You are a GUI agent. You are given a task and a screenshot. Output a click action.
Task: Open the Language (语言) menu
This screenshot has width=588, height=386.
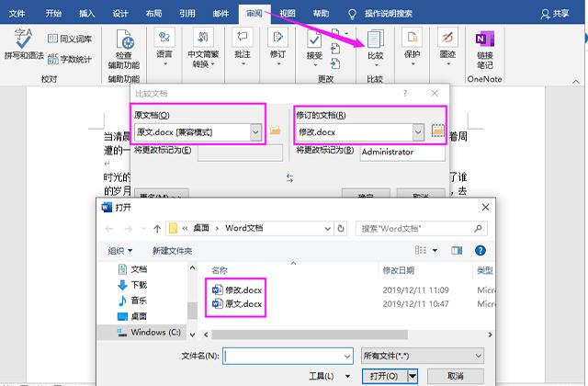164,47
